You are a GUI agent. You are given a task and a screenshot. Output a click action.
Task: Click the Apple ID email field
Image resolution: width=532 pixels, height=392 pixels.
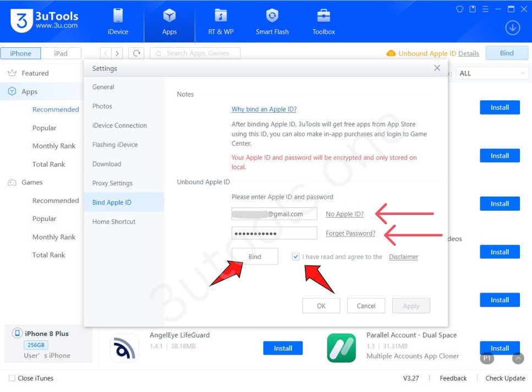pyautogui.click(x=274, y=214)
